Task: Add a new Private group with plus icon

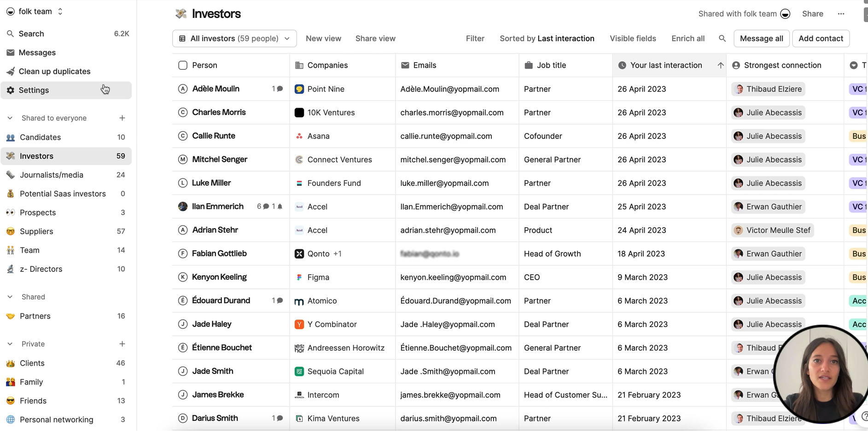Action: pos(122,344)
